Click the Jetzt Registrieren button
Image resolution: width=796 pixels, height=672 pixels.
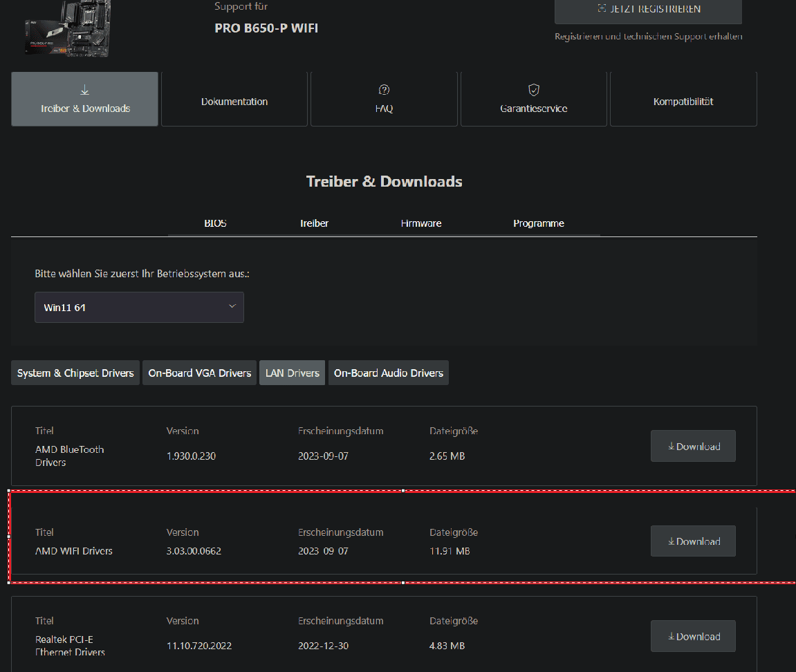648,10
